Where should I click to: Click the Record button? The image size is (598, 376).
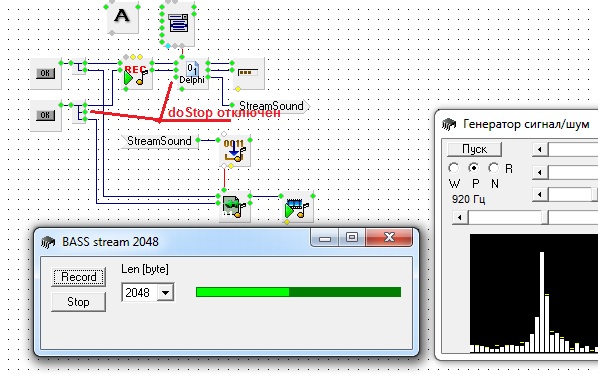[79, 277]
